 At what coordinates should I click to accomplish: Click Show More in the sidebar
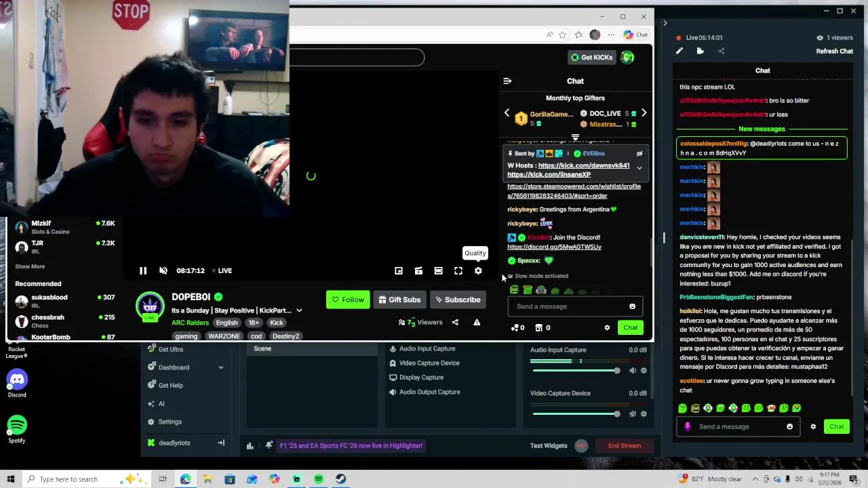point(30,266)
